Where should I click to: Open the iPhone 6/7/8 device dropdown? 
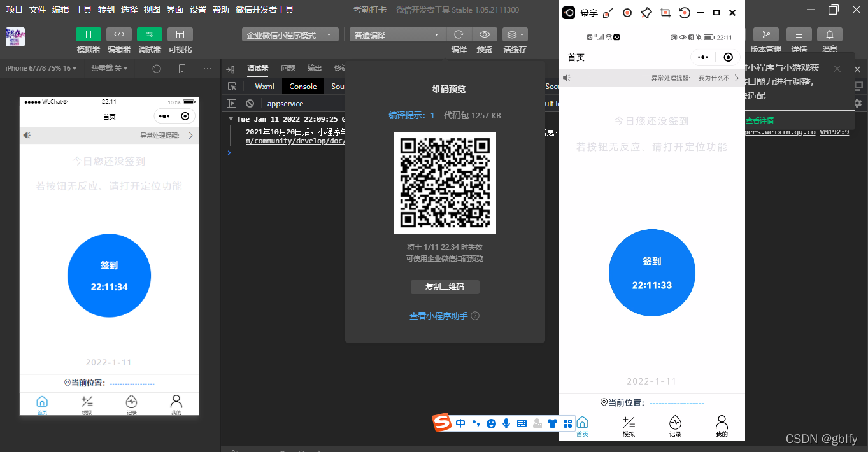coord(41,68)
